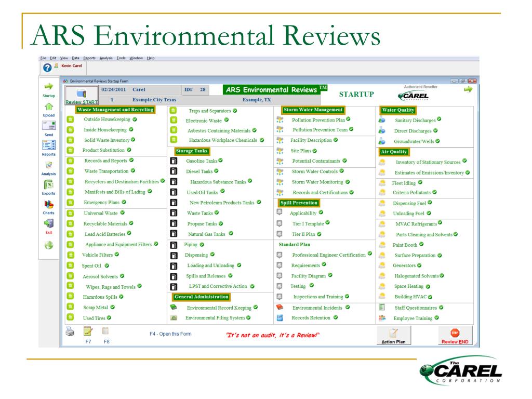Click the Send envelope icon
532x399 pixels.
(49, 126)
